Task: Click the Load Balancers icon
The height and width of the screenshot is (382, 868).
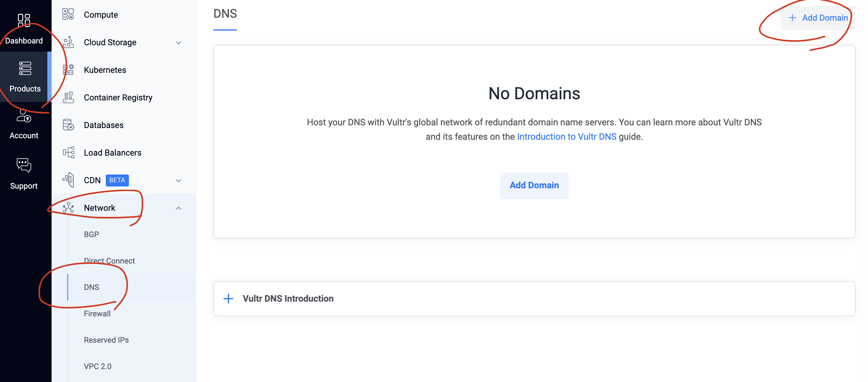Action: [68, 153]
